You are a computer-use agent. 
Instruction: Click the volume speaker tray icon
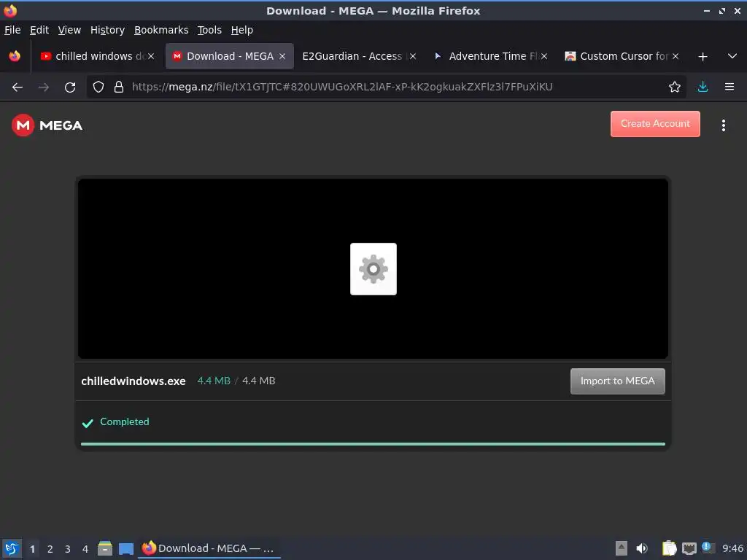tap(642, 548)
